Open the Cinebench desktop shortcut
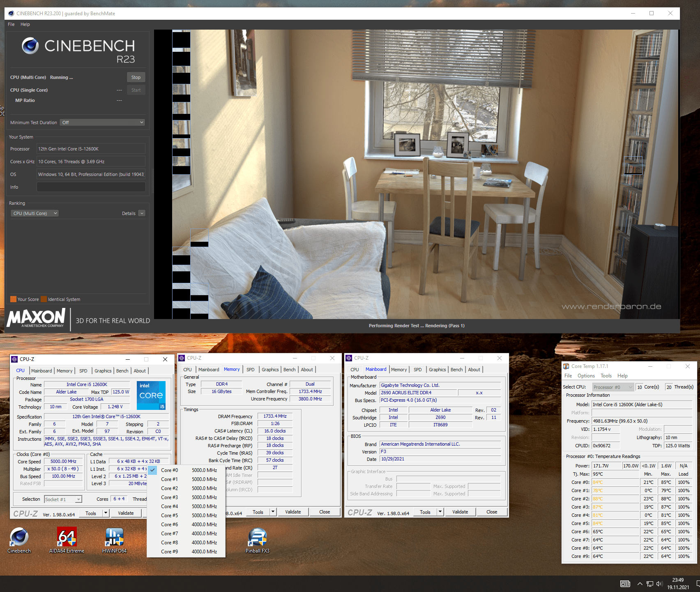 [19, 540]
